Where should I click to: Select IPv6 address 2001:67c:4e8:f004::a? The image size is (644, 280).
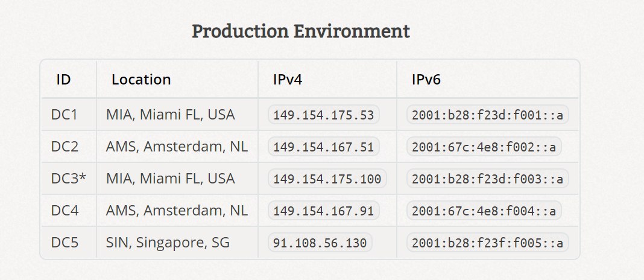click(x=484, y=211)
